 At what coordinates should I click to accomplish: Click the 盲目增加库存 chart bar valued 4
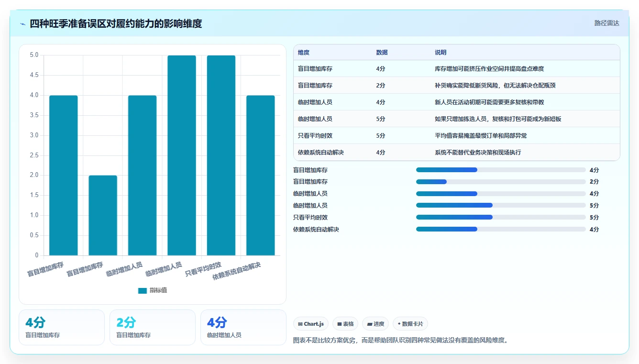tap(64, 176)
